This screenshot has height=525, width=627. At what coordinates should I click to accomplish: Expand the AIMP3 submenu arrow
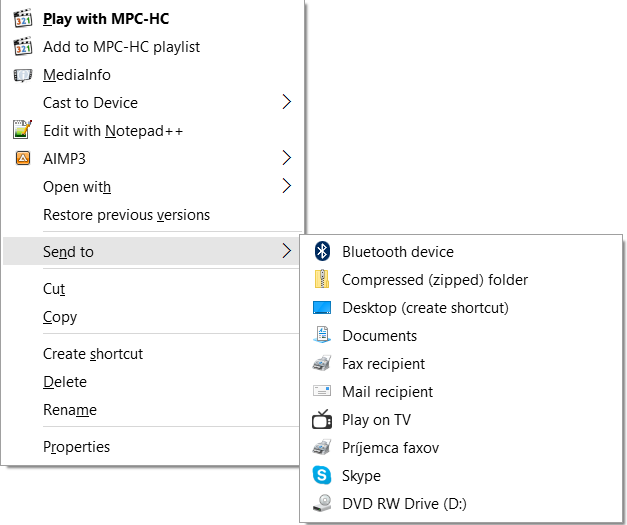[x=287, y=158]
